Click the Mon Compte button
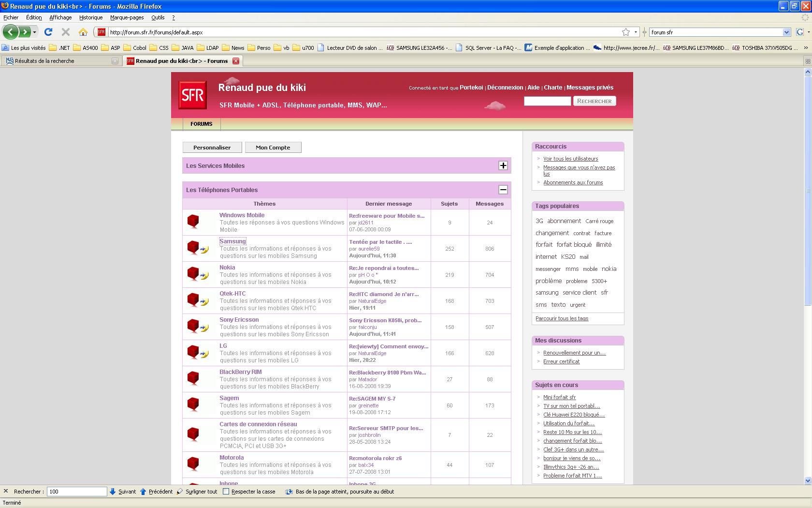The image size is (812, 508). click(x=273, y=147)
